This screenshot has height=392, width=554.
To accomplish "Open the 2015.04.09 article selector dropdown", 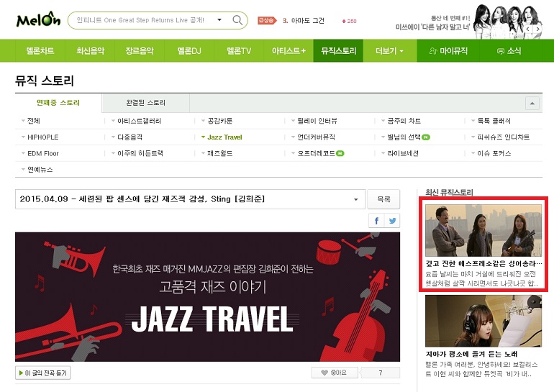I will coord(190,199).
